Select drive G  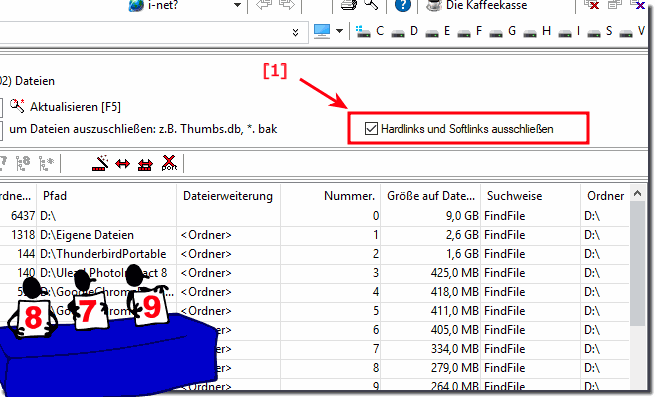[x=503, y=31]
